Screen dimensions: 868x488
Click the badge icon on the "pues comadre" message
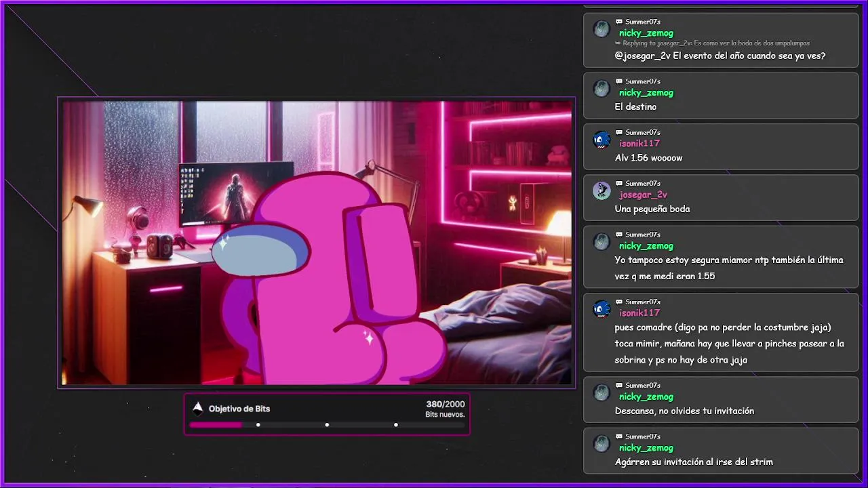click(x=619, y=302)
